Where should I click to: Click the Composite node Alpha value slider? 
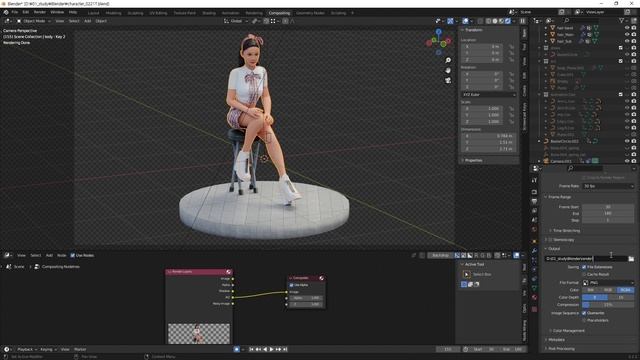(307, 298)
